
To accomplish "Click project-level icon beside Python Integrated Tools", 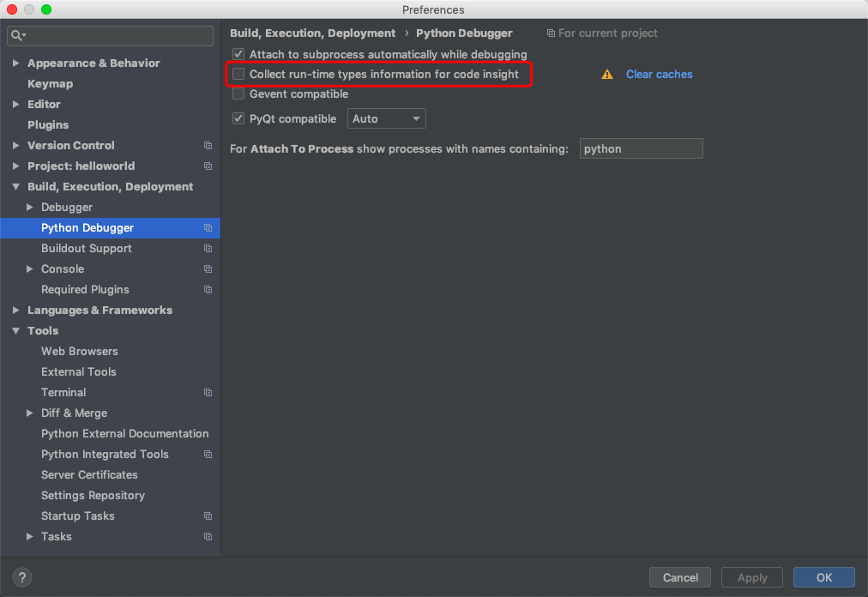I will pyautogui.click(x=208, y=454).
